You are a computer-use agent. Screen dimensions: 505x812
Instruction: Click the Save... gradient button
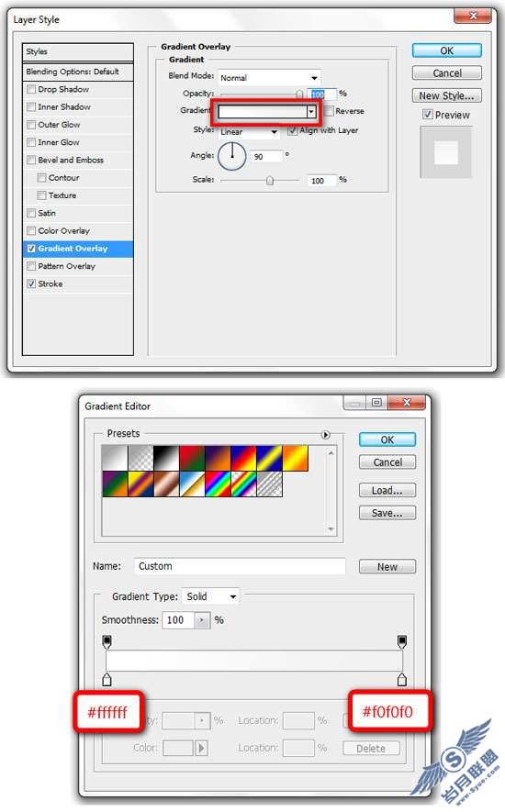pyautogui.click(x=387, y=513)
